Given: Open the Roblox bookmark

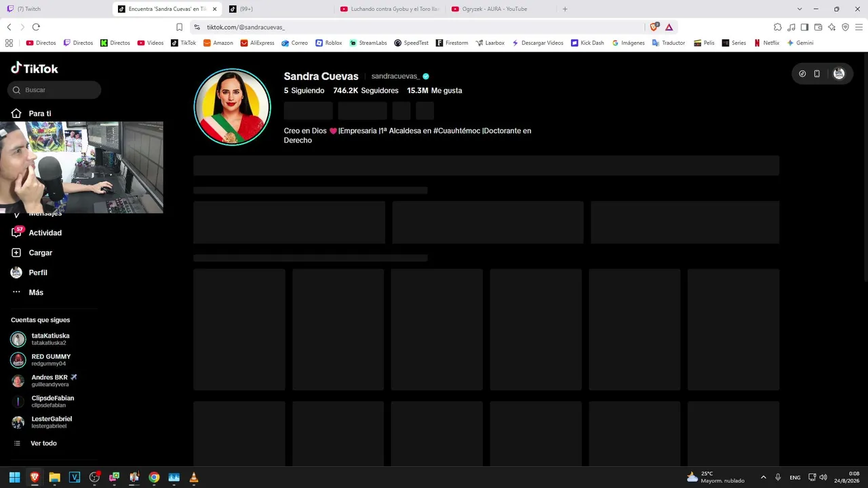Looking at the screenshot, I should click(329, 43).
